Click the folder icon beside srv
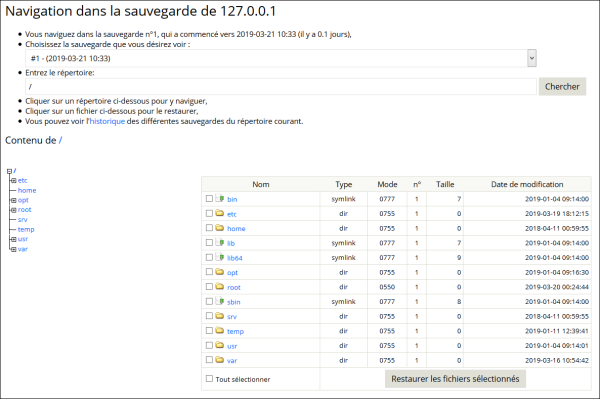Screen dimensions: 600x399 [220, 316]
